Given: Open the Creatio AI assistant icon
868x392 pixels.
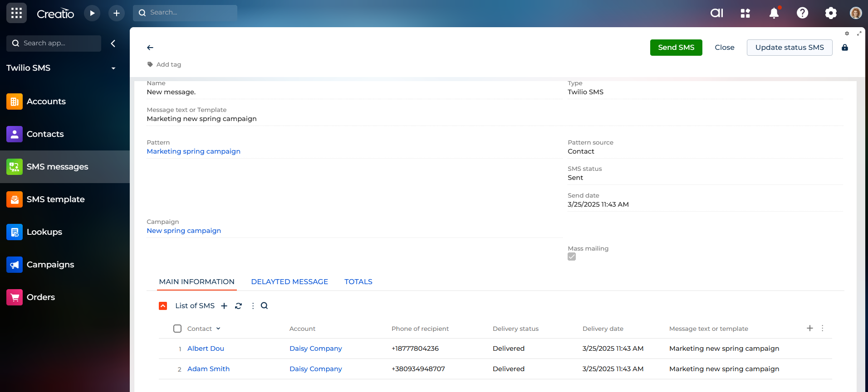Looking at the screenshot, I should tap(717, 13).
